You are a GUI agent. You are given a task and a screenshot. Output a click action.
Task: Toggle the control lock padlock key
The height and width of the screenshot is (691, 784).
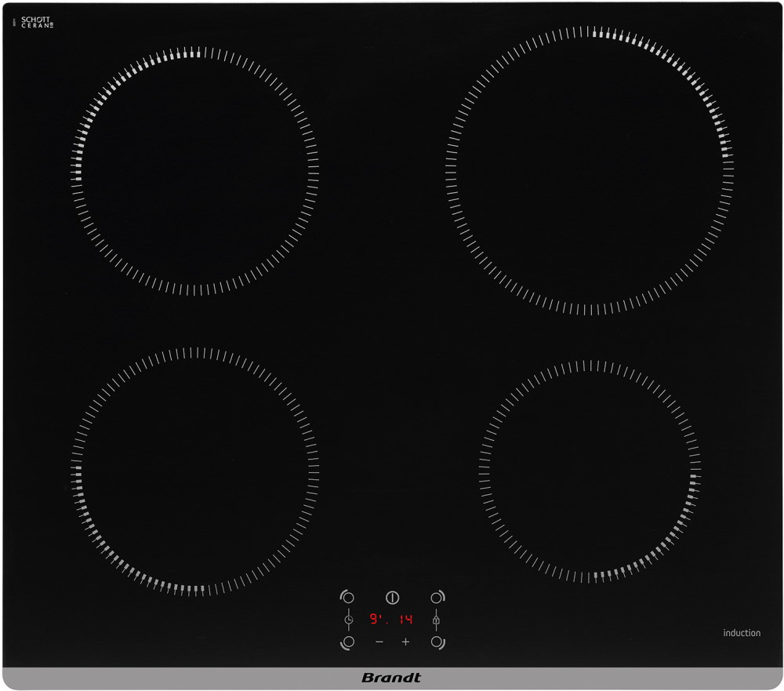pyautogui.click(x=436, y=620)
